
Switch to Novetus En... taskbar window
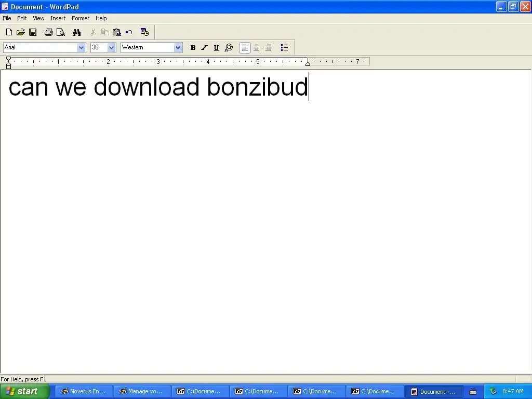(84, 392)
